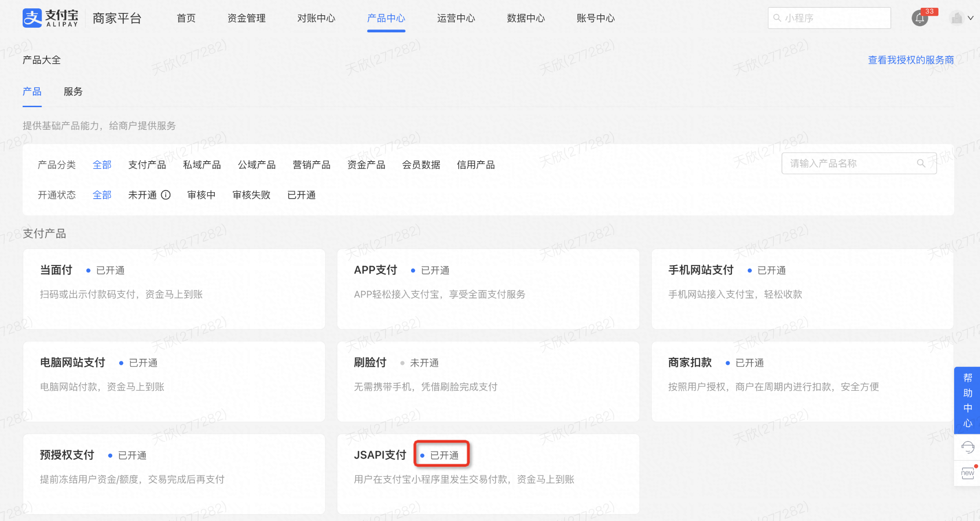The width and height of the screenshot is (980, 521).
Task: Expand the account dropdown chevron
Action: pyautogui.click(x=970, y=18)
